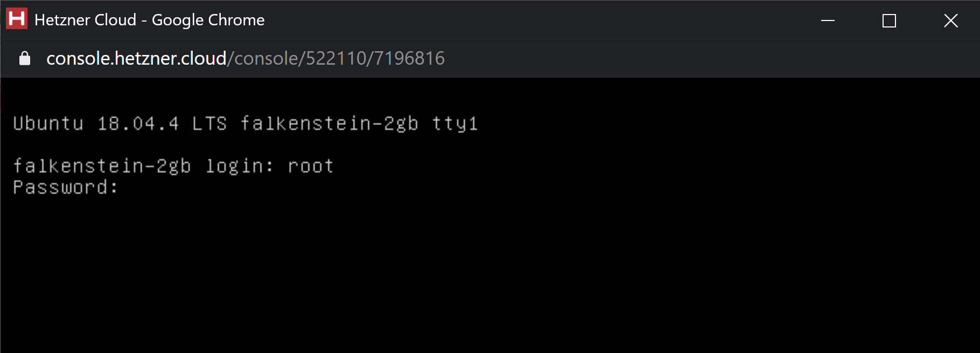The height and width of the screenshot is (353, 980).
Task: Select the 522110 project ID in the URL
Action: click(x=336, y=58)
